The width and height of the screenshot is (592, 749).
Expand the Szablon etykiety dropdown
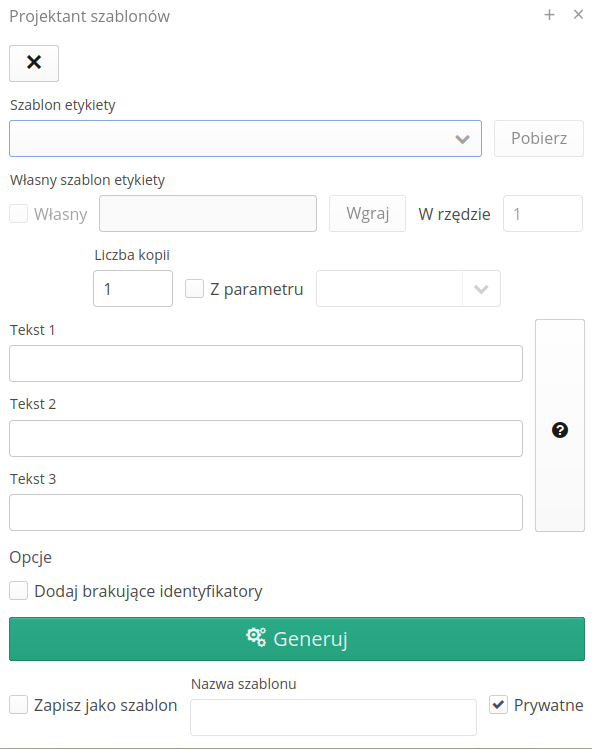tap(245, 139)
